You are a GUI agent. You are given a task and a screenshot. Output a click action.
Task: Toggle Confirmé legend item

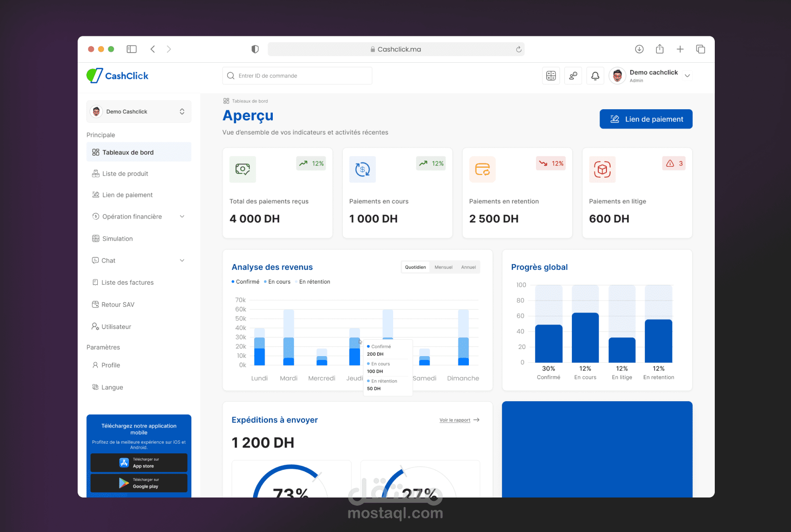pos(245,282)
